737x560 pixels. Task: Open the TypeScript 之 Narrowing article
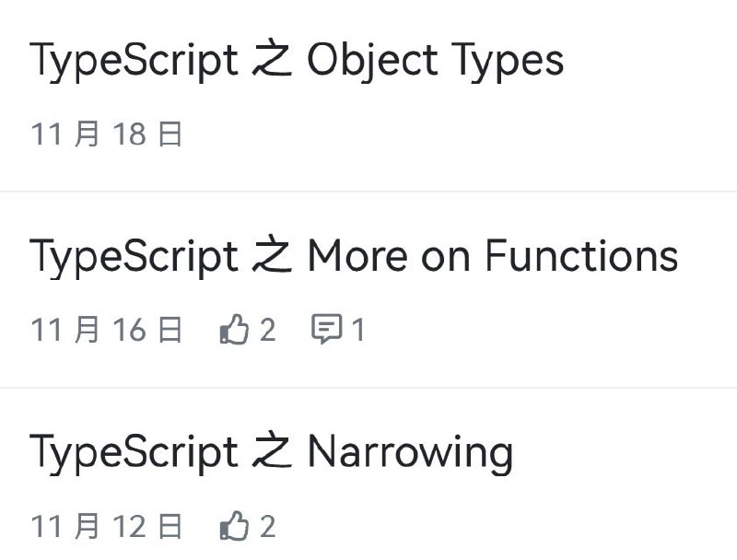271,451
